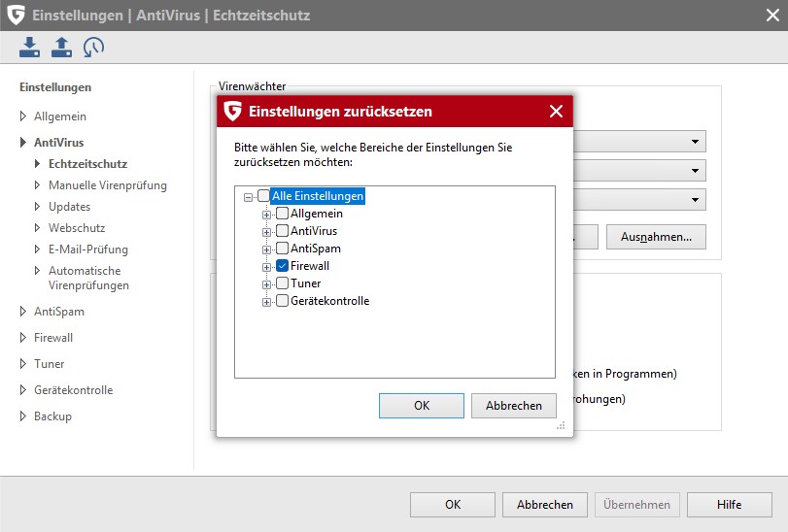The image size is (788, 532).
Task: Check the AntiSpam checkbox in the reset tree
Action: [x=283, y=249]
